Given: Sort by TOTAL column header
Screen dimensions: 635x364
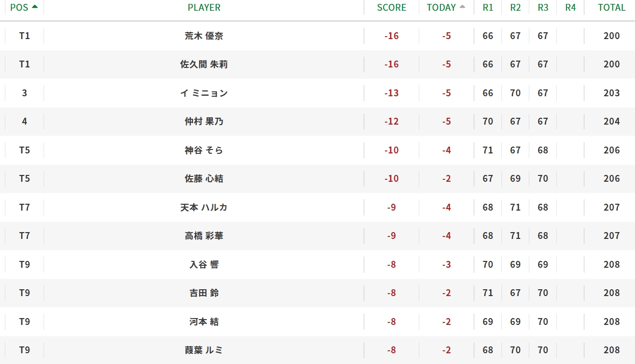Looking at the screenshot, I should (x=612, y=7).
